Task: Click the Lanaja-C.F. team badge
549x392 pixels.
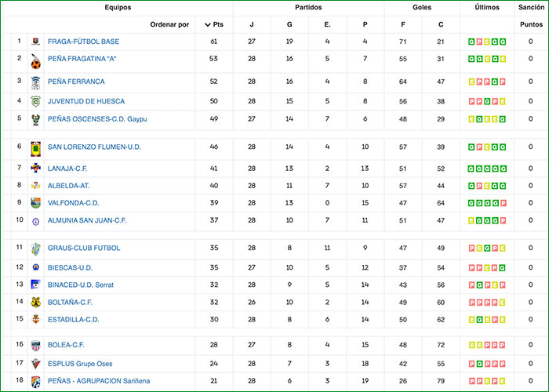Action: coord(35,168)
